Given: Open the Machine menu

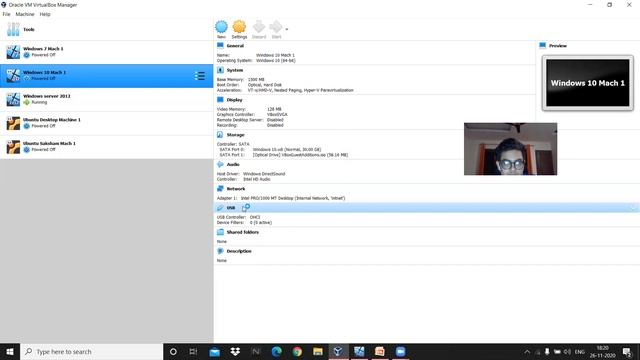Looking at the screenshot, I should (x=25, y=14).
